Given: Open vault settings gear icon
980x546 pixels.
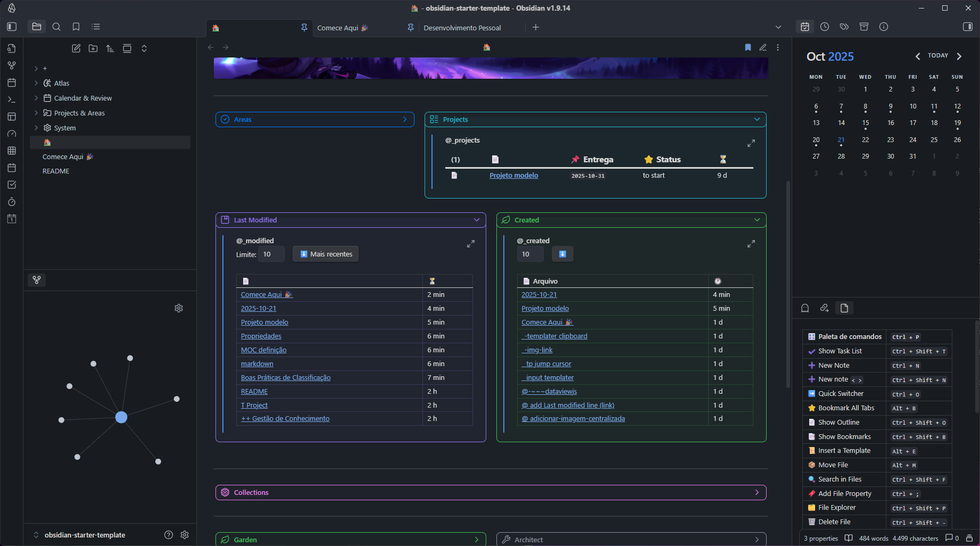Looking at the screenshot, I should pos(185,535).
